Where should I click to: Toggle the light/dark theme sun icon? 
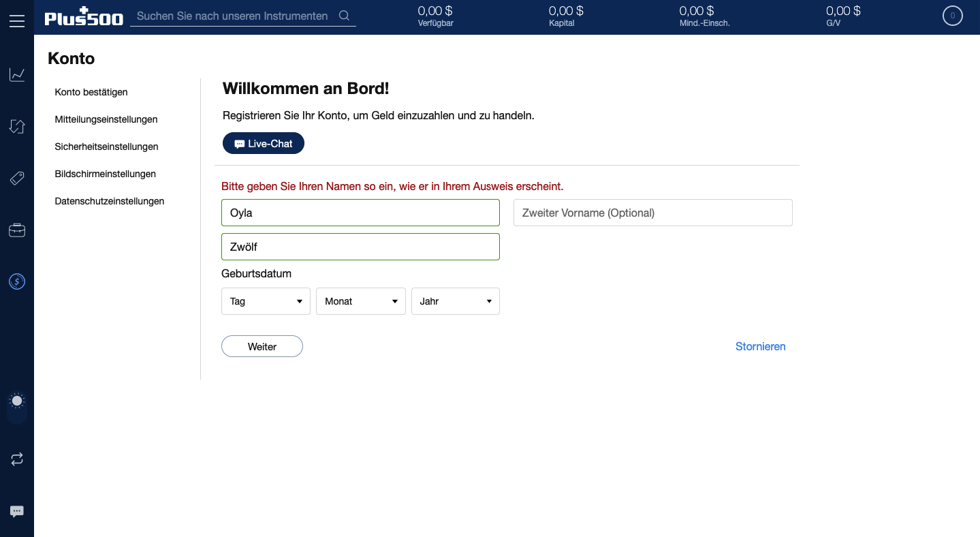pos(17,401)
